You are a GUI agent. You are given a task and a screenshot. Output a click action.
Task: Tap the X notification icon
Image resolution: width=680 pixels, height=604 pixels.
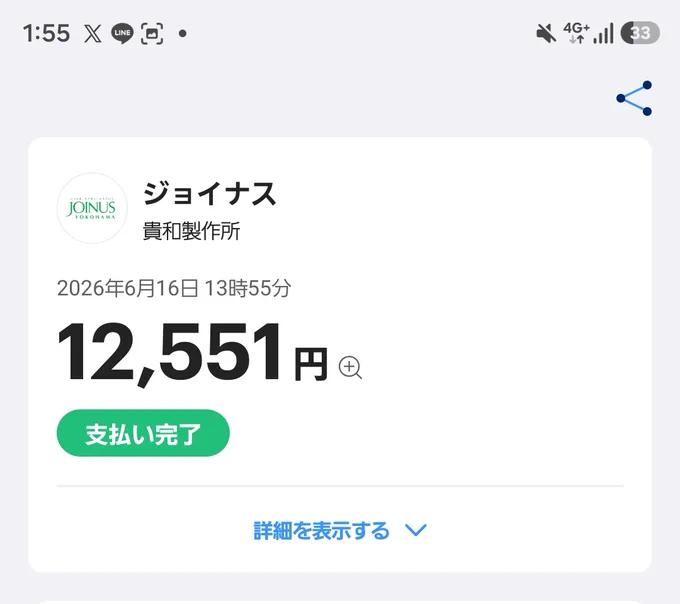[x=92, y=33]
